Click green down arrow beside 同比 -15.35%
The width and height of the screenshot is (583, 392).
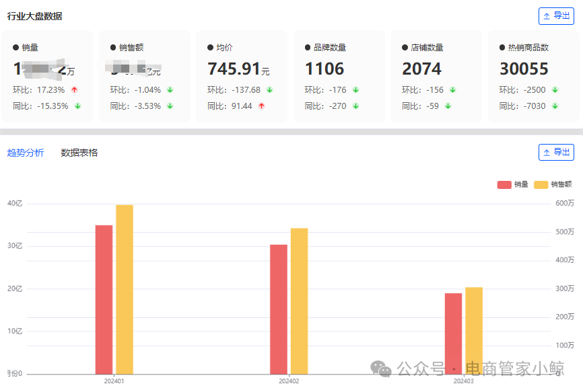tap(77, 106)
